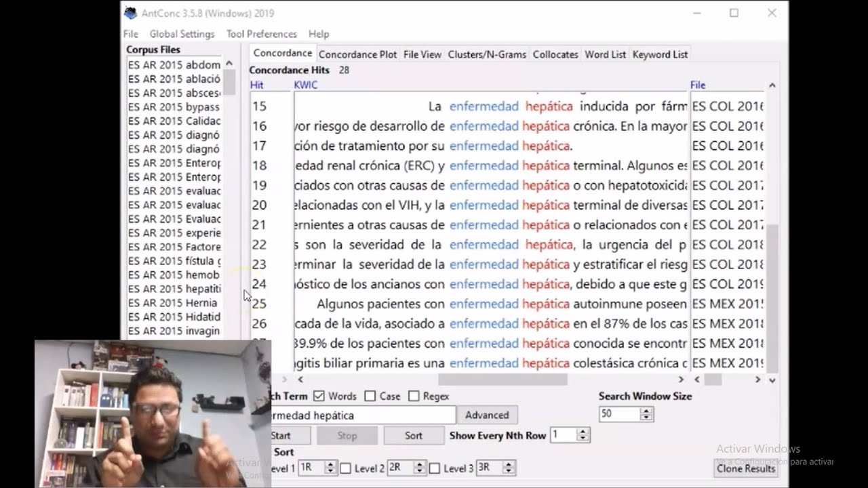Click the concordance results scroll up arrow
This screenshot has height=488, width=868.
(x=772, y=85)
